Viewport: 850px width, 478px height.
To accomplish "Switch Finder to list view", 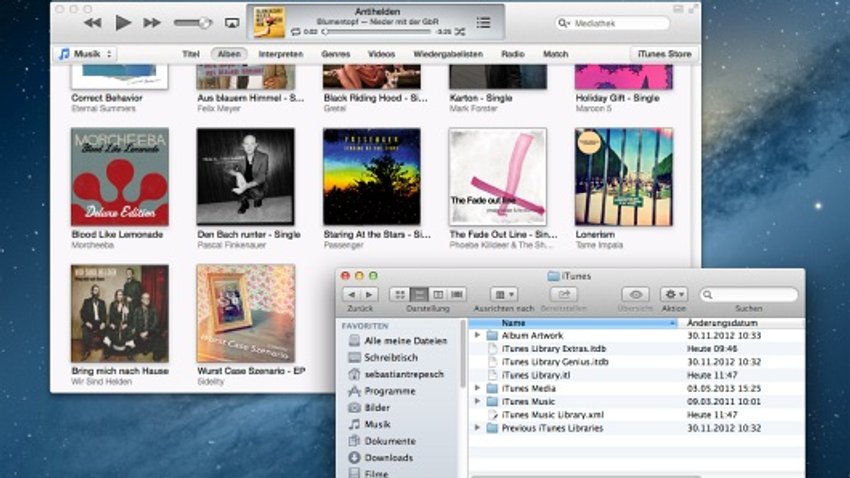I will pos(418,294).
